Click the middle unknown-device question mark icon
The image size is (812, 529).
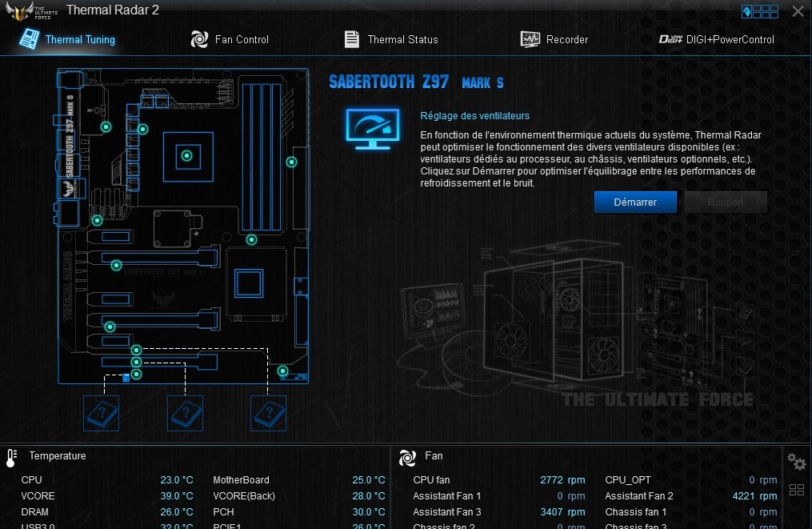pyautogui.click(x=185, y=414)
